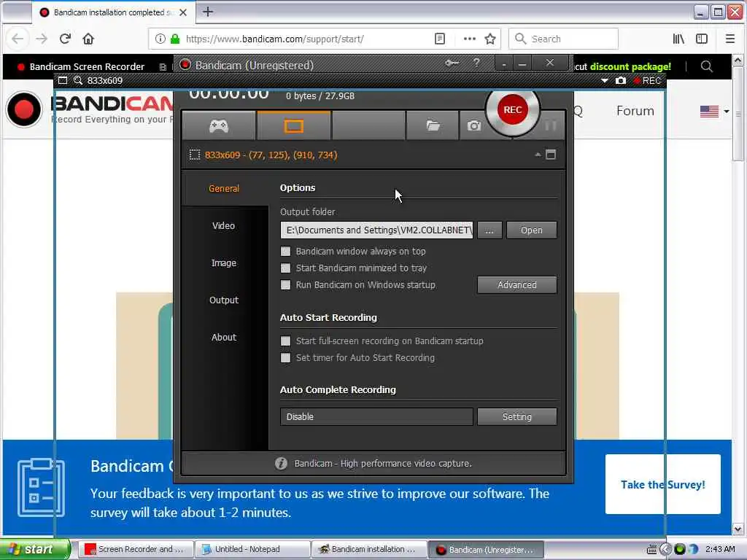The width and height of the screenshot is (747, 560).
Task: Click the Firefox Search box
Action: click(564, 39)
